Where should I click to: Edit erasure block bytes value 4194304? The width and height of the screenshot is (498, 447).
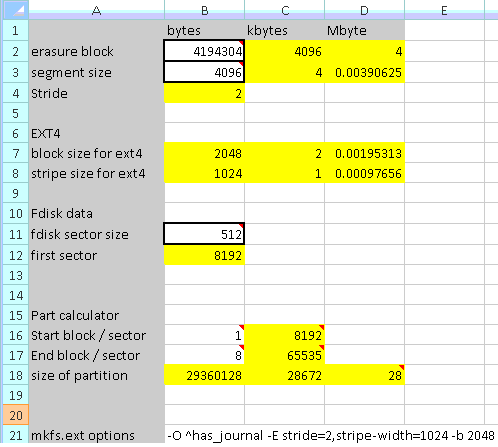tap(204, 51)
